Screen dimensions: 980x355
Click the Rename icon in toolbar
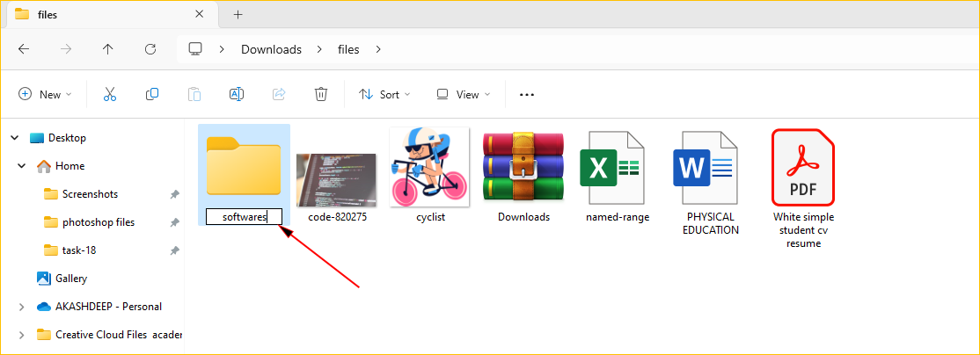[237, 94]
